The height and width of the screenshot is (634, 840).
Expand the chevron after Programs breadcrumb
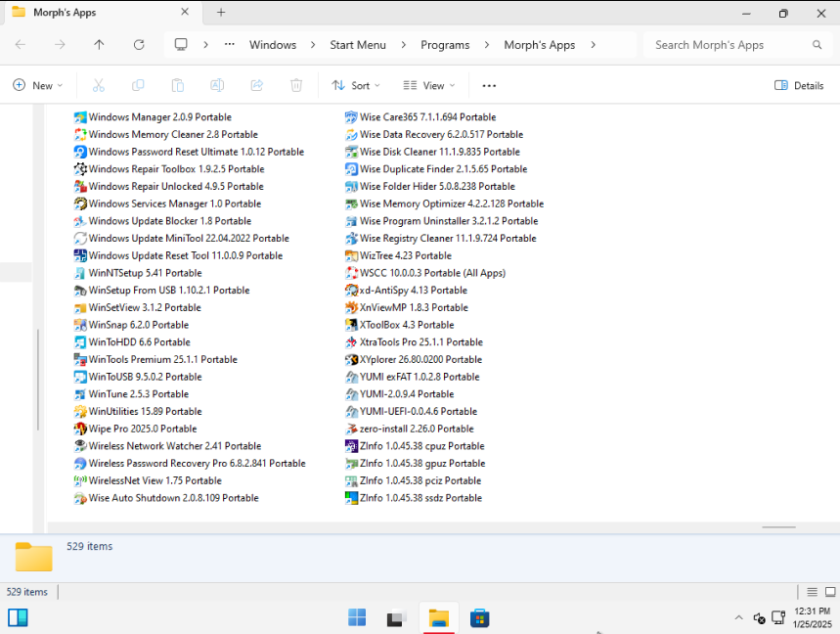486,45
